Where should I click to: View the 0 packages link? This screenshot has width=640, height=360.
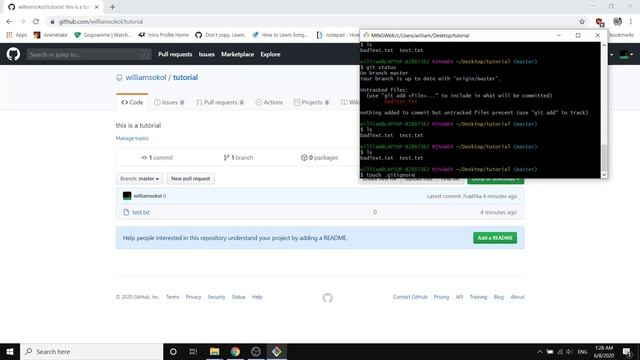tap(320, 158)
